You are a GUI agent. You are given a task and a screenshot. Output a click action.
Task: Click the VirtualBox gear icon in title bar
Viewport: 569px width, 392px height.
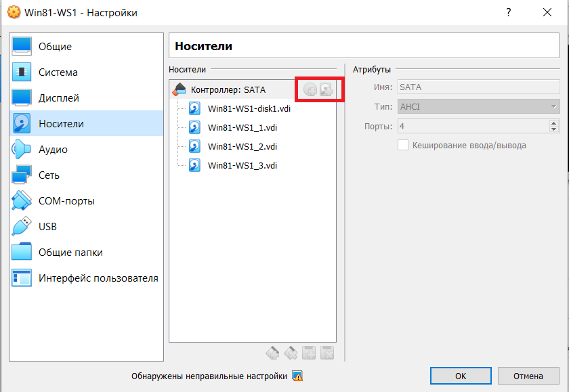(x=14, y=12)
